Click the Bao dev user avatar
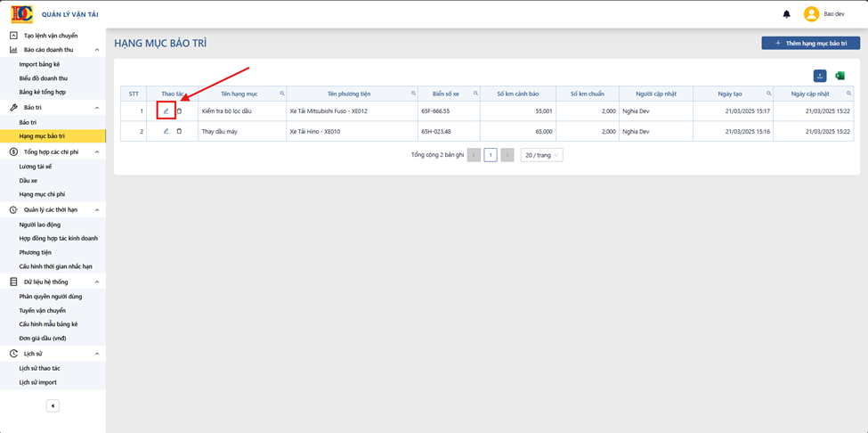 coord(811,14)
